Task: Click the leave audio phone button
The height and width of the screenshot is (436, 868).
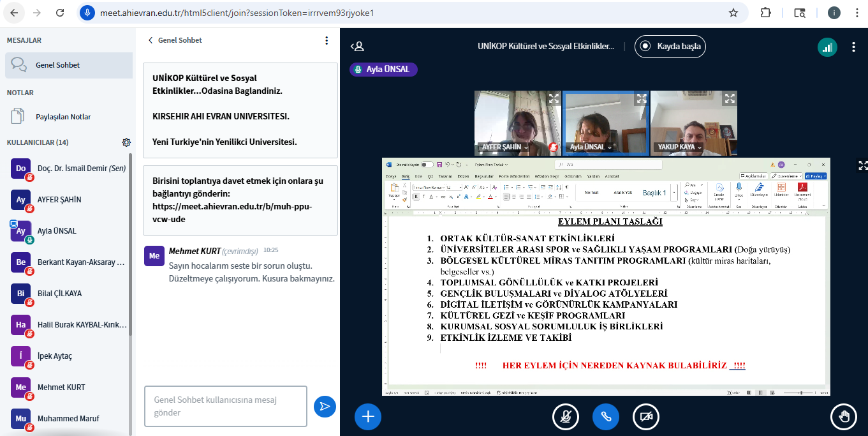Action: click(x=606, y=417)
